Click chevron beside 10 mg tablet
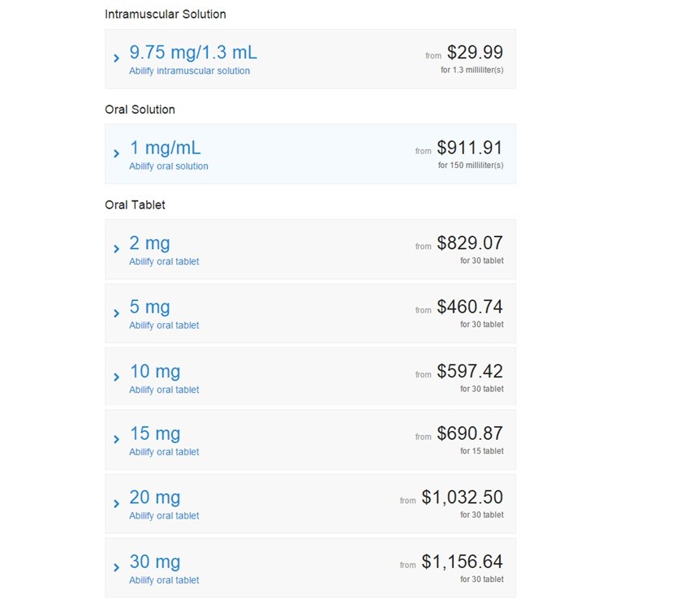Screen dimensions: 680x616 tap(116, 377)
